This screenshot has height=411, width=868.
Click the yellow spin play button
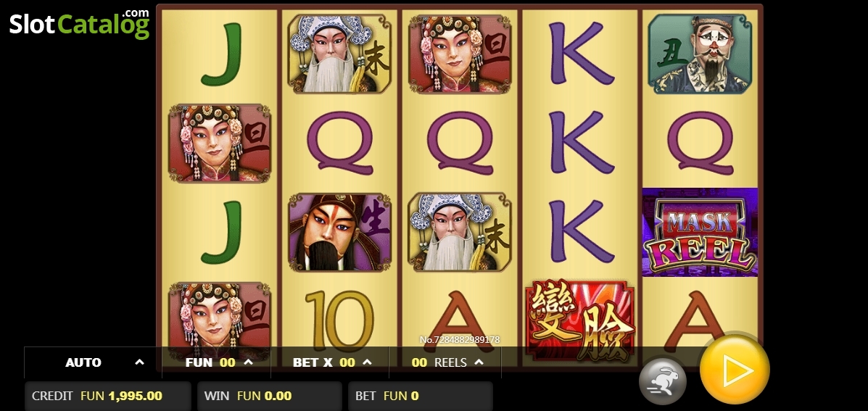(x=735, y=369)
